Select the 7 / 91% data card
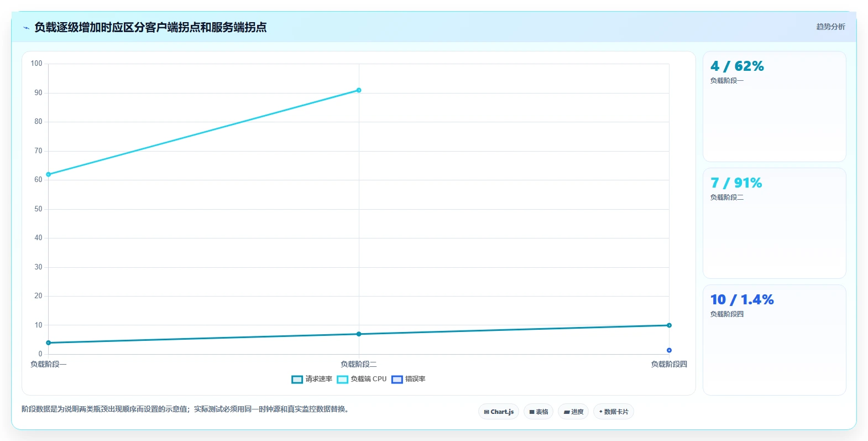Viewport: 868px width, 441px height. point(774,223)
